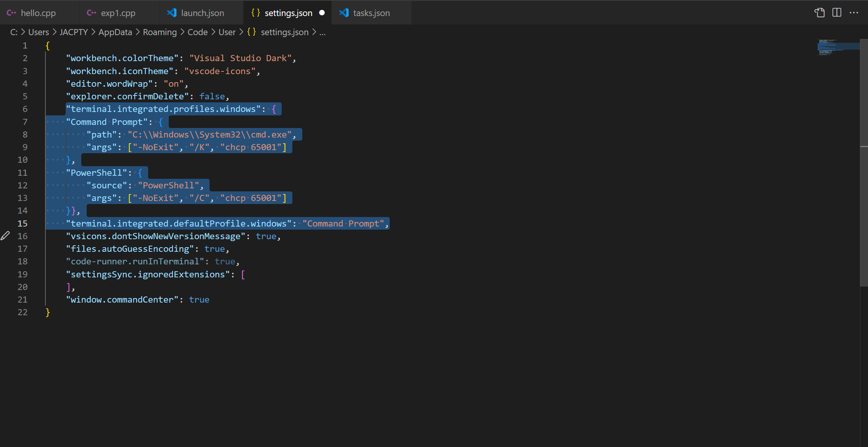Image resolution: width=868 pixels, height=447 pixels.
Task: Click the closing brace on line 22
Action: (x=48, y=312)
